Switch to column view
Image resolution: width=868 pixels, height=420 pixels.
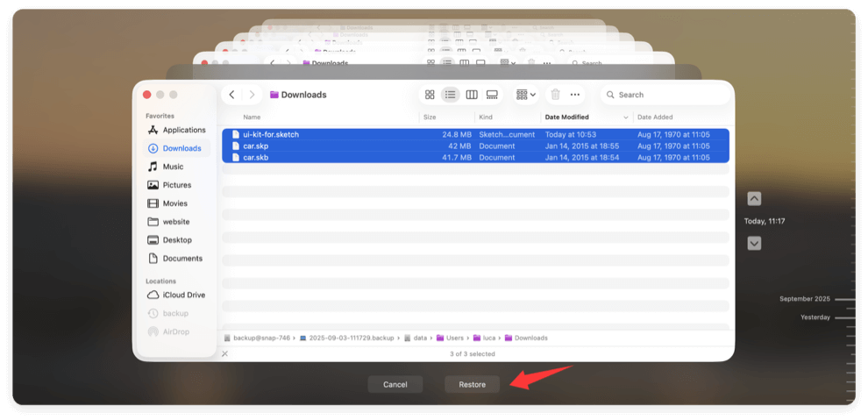pyautogui.click(x=472, y=95)
